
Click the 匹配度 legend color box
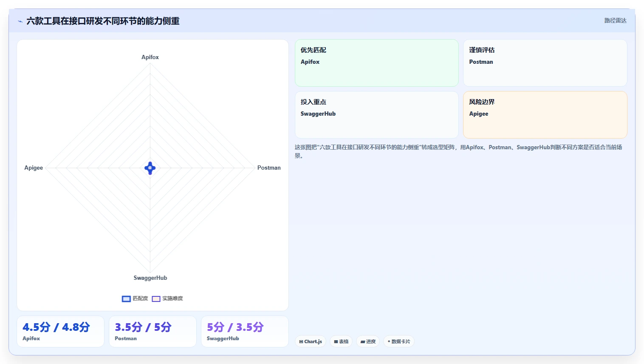126,299
